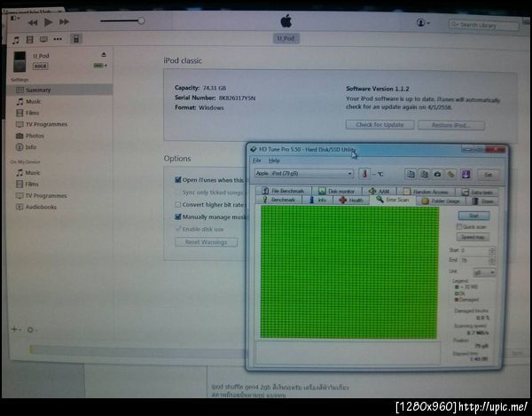This screenshot has height=416, width=532.
Task: Switch to Folder Usage tab
Action: (441, 200)
